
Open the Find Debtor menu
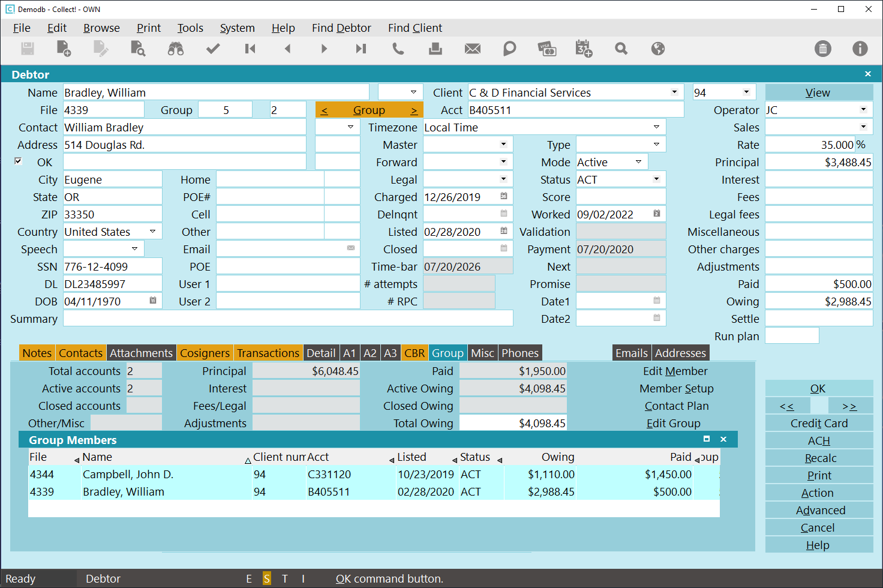341,28
